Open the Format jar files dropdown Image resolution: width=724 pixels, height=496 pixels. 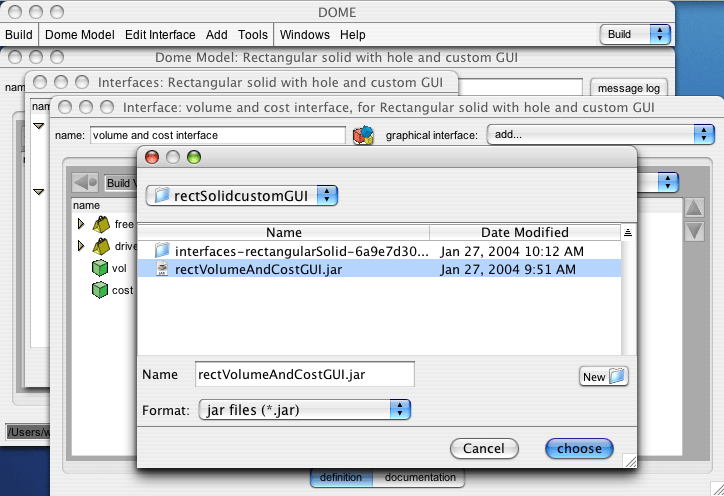coord(304,410)
